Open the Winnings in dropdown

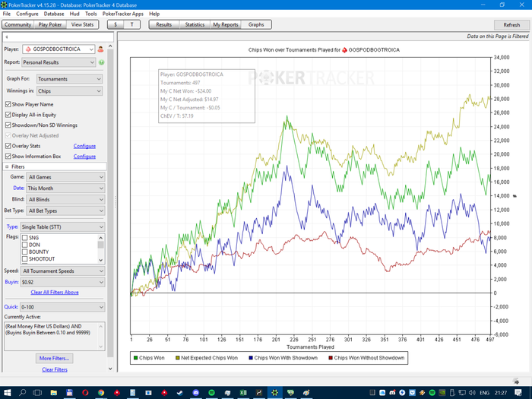click(x=70, y=91)
